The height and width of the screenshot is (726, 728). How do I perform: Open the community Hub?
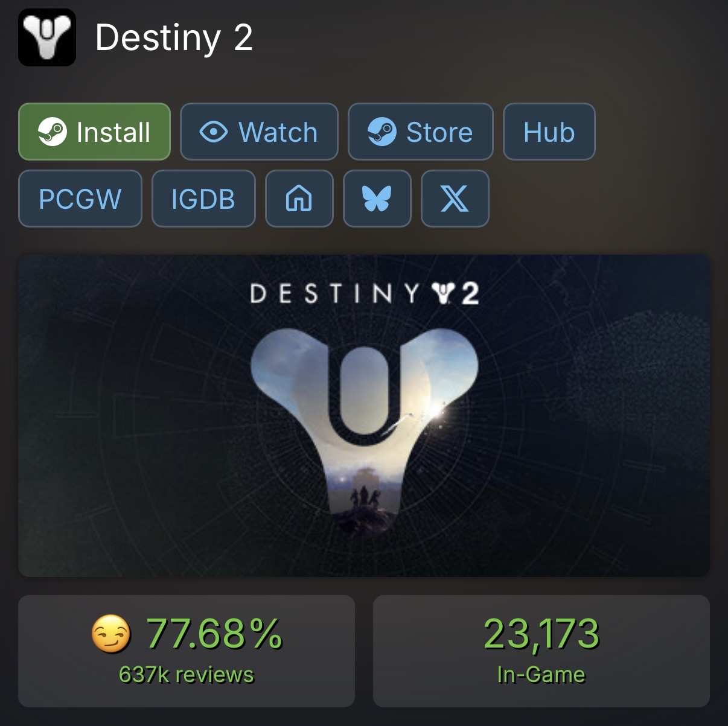coord(549,132)
